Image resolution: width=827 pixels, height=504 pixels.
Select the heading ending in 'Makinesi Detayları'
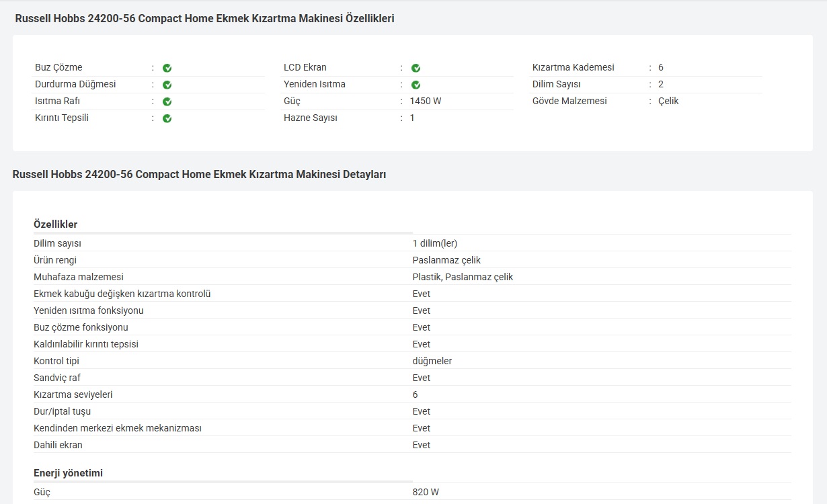(199, 175)
